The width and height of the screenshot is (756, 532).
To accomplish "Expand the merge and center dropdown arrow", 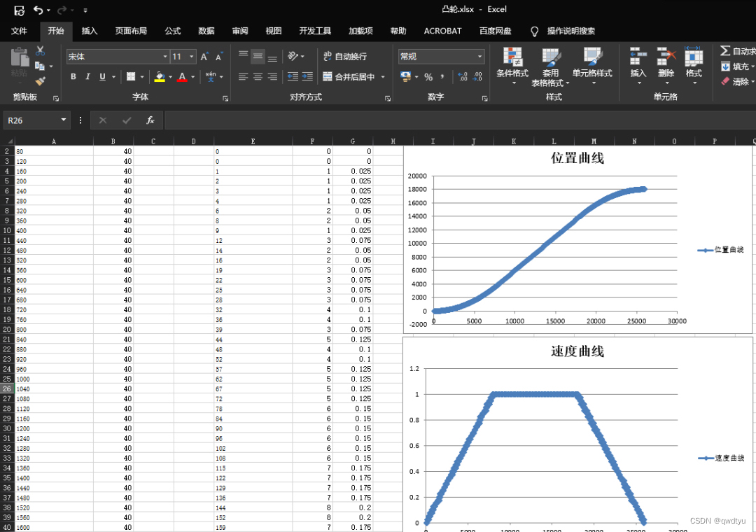I will click(383, 77).
